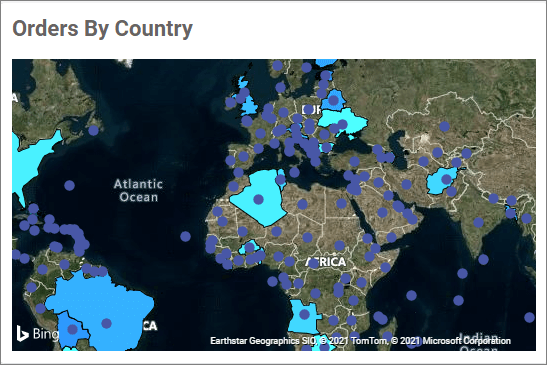
Task: Select the Kazakhstan bubble
Action: pyautogui.click(x=444, y=126)
